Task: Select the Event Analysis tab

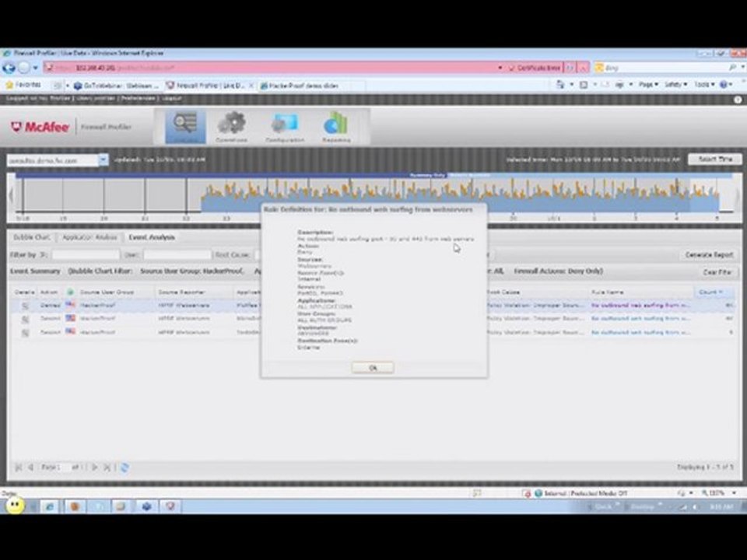Action: click(152, 237)
